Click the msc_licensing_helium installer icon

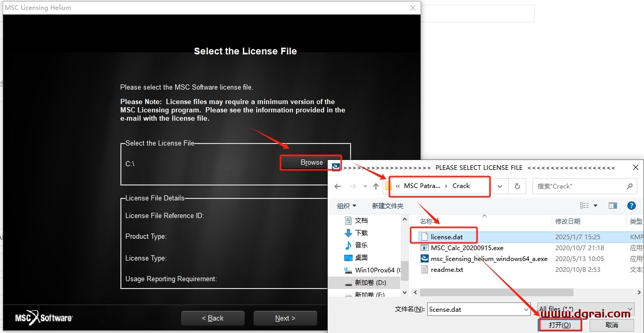(x=424, y=259)
